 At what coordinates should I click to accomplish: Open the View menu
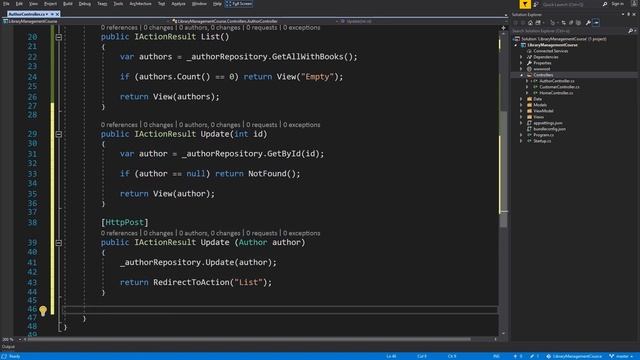click(33, 4)
